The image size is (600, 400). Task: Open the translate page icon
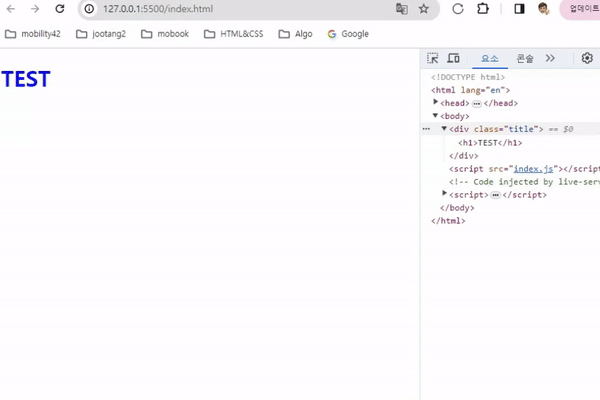pos(401,8)
